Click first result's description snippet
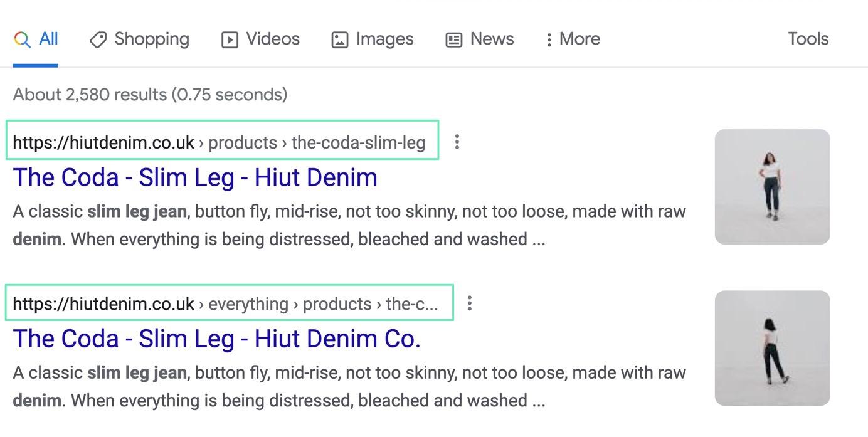The height and width of the screenshot is (437, 868). click(x=349, y=225)
